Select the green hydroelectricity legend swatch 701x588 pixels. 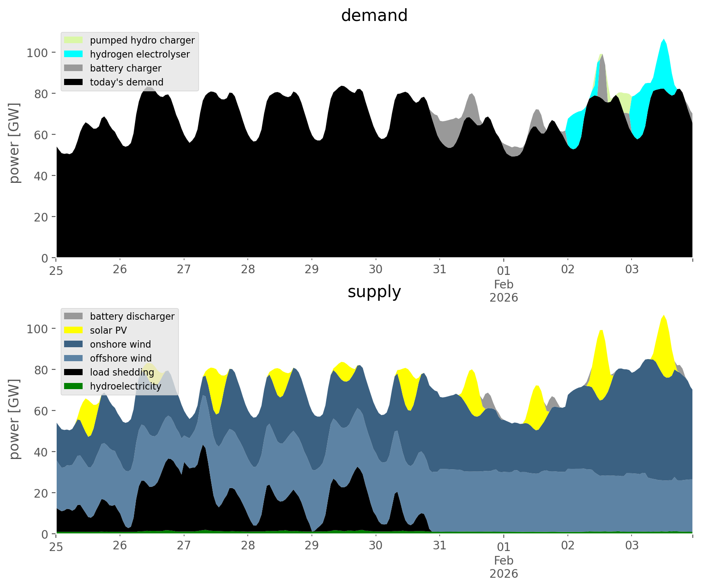74,386
